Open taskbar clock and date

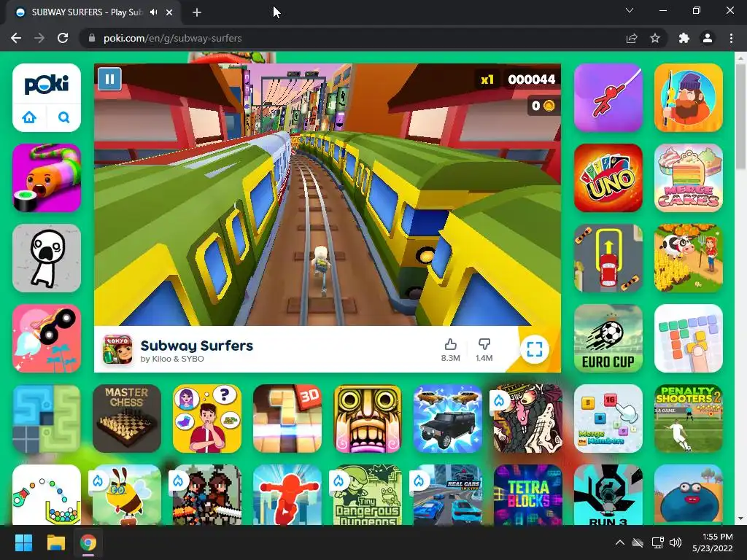[x=713, y=542]
